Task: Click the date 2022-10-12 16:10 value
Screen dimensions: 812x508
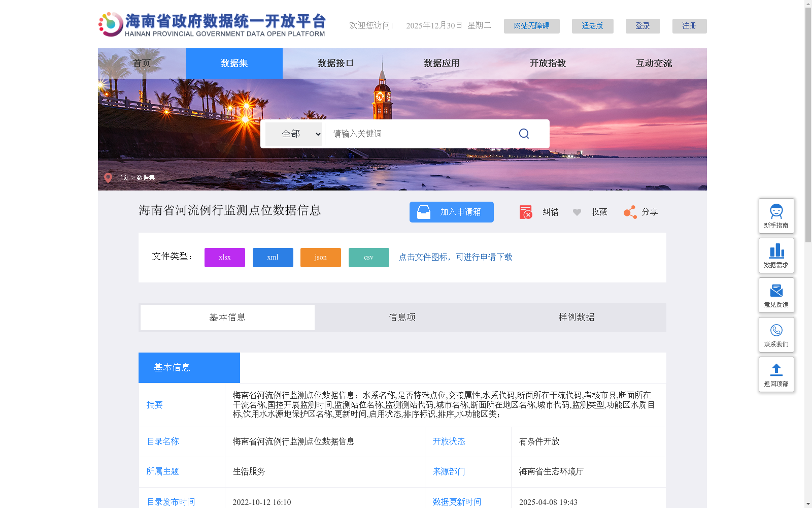Action: point(262,502)
